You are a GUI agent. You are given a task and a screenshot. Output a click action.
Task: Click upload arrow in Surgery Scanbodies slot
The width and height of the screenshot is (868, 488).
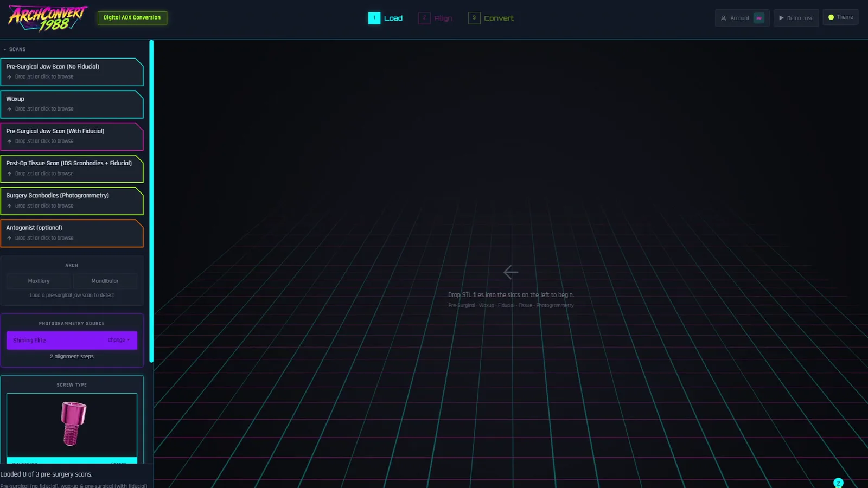9,206
